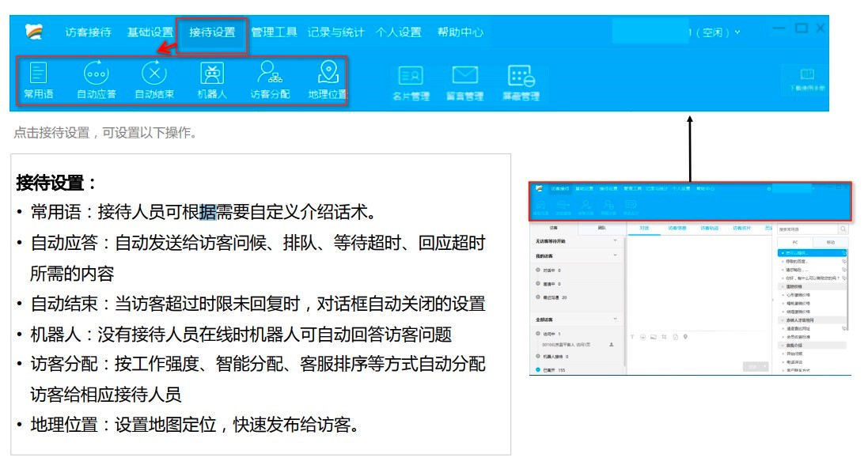Open the 访客轨迹 tab in chat area
This screenshot has width=868, height=469.
(710, 228)
